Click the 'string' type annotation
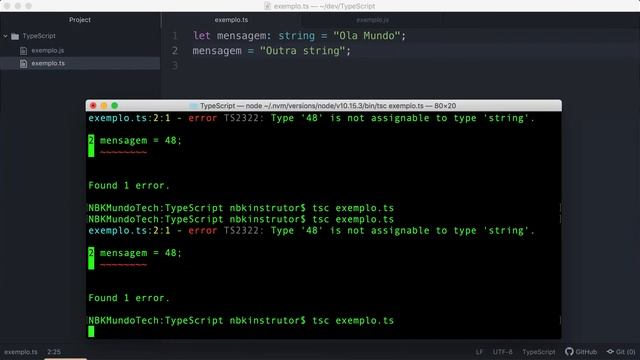Screen dimensions: 640x360 click(296, 36)
